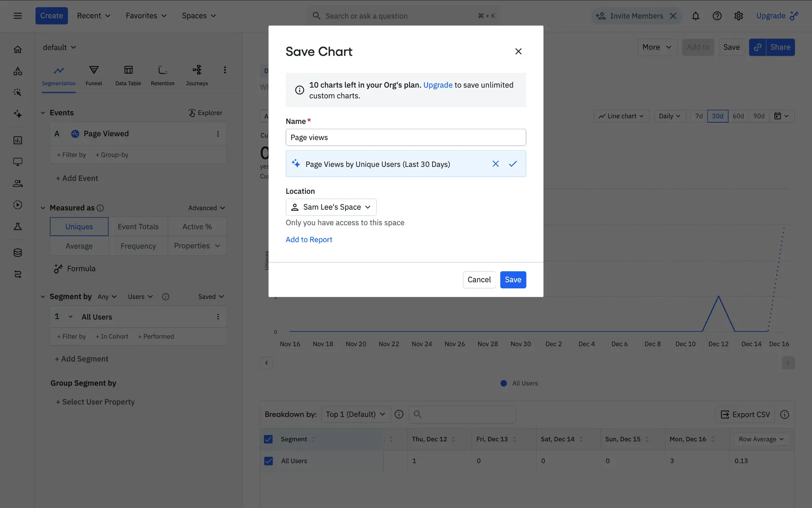This screenshot has width=812, height=508.
Task: Open the Line chart type dropdown
Action: (x=621, y=116)
